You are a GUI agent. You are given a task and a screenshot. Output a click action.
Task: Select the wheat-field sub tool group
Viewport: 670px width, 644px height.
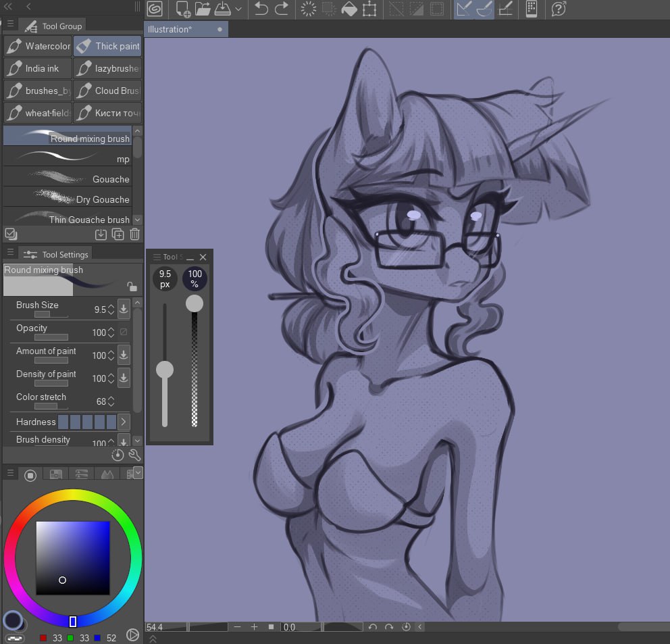click(x=38, y=113)
